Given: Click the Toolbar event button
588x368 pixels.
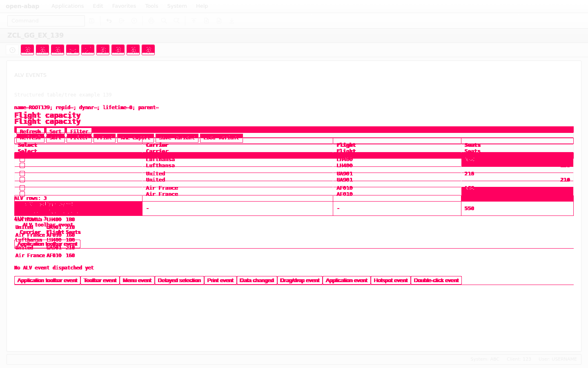Looking at the screenshot, I should point(100,280).
